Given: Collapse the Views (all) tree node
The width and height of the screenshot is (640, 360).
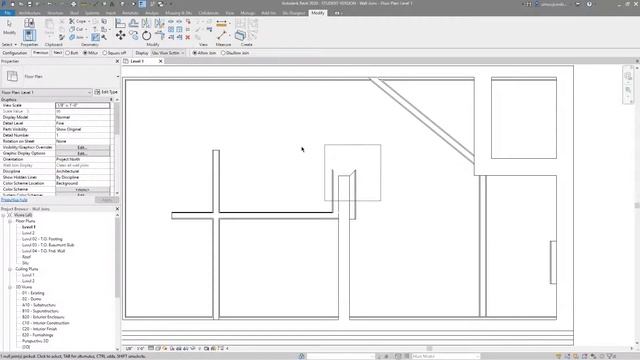Looking at the screenshot, I should pos(3,215).
